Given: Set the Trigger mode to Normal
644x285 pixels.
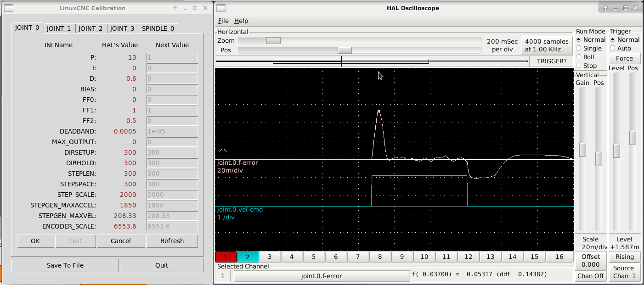Looking at the screenshot, I should point(613,40).
